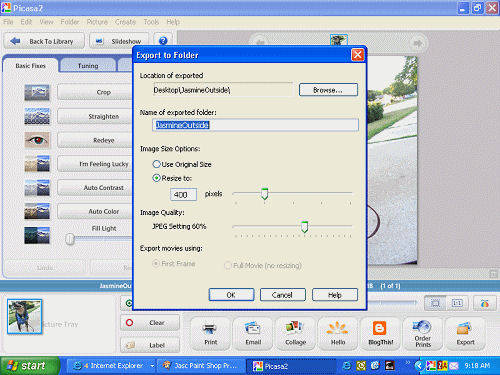Click the Auto Contrast thumbnail icon
Screen dimensions: 500x375
[37, 187]
